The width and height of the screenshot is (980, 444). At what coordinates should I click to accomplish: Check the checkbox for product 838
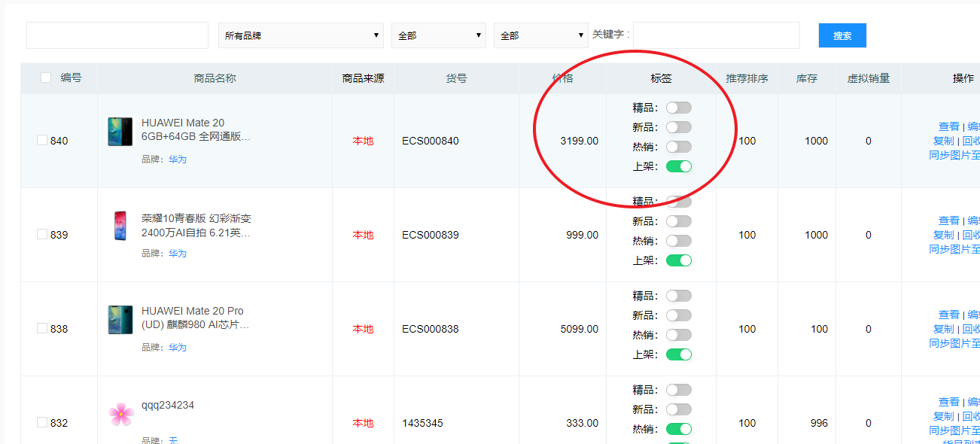42,328
